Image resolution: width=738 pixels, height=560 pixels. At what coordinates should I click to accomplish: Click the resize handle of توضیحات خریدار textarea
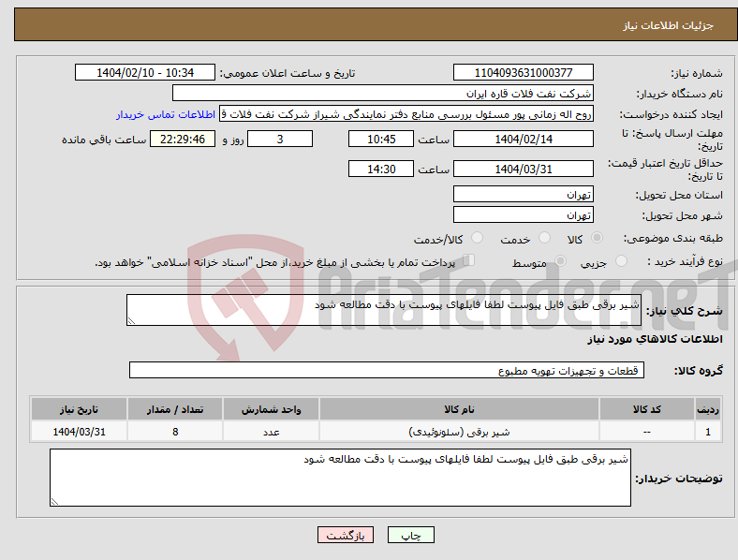54,502
